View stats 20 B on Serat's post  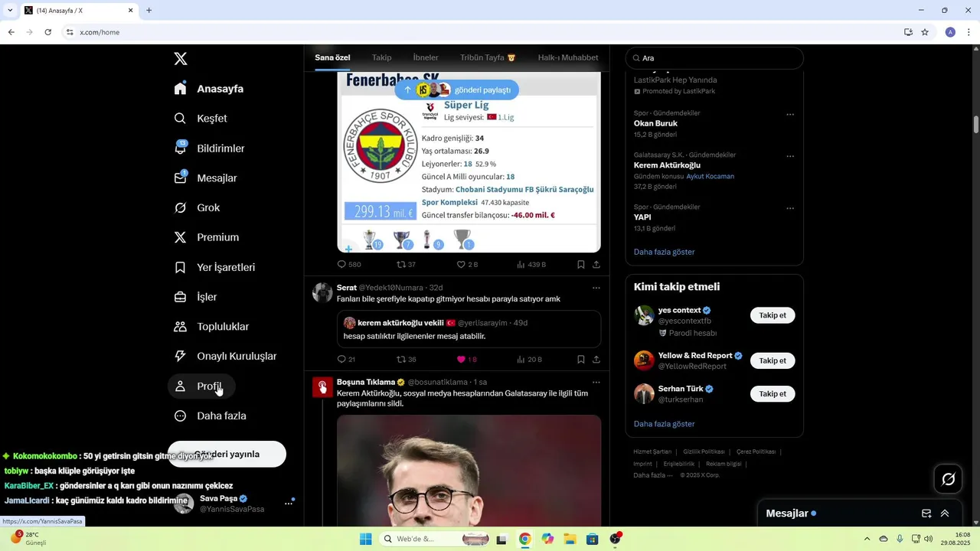[x=529, y=360]
